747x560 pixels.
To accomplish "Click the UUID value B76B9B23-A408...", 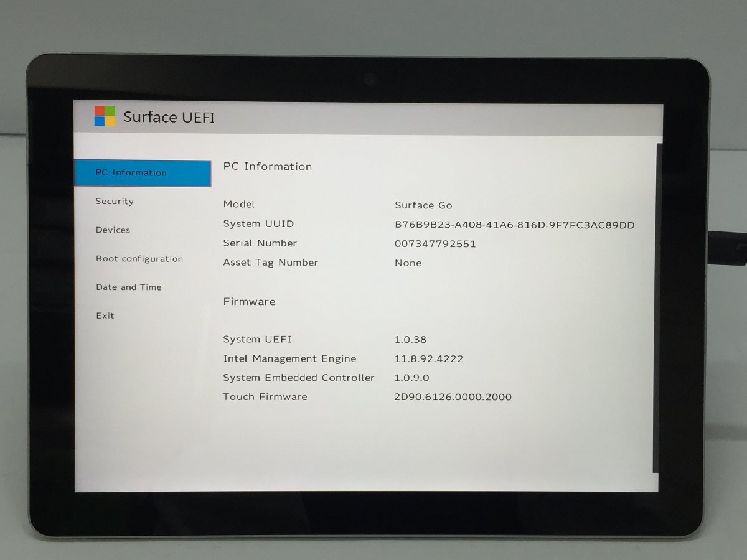I will point(514,225).
